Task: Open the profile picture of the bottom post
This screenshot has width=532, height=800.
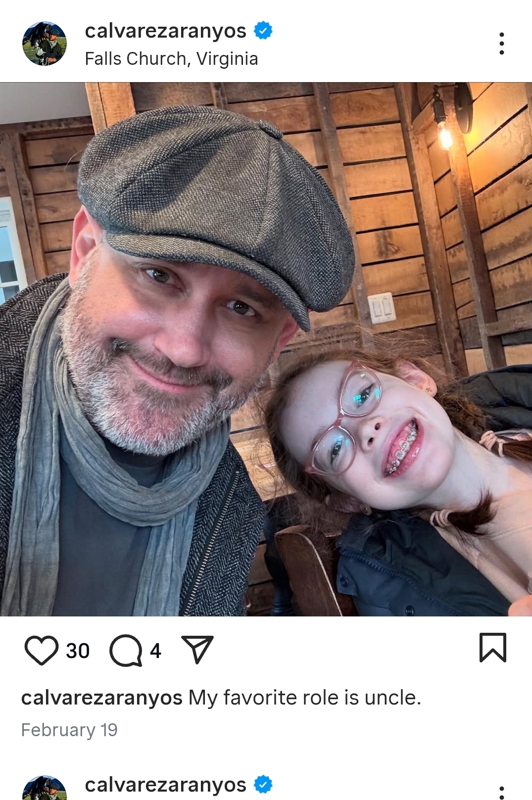Action: [x=45, y=788]
